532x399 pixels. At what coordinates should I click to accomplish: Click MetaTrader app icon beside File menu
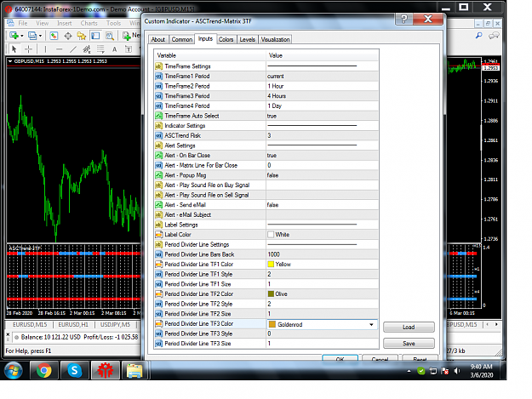click(10, 23)
